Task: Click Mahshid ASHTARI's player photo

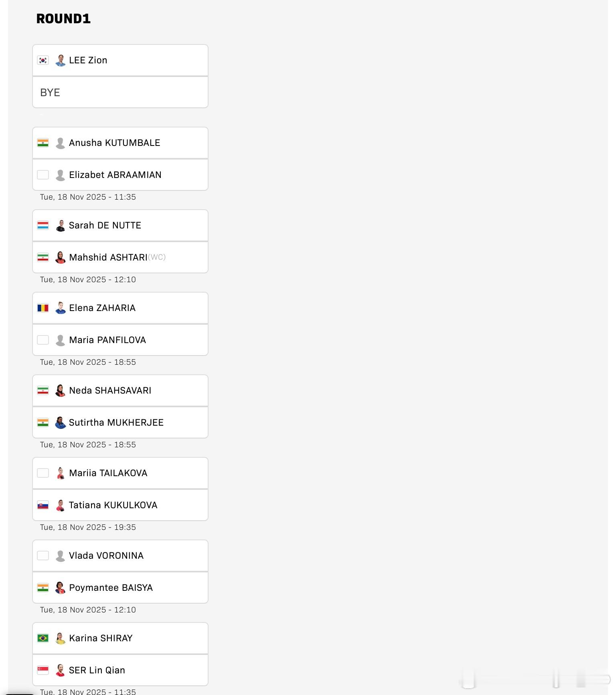Action: 61,258
